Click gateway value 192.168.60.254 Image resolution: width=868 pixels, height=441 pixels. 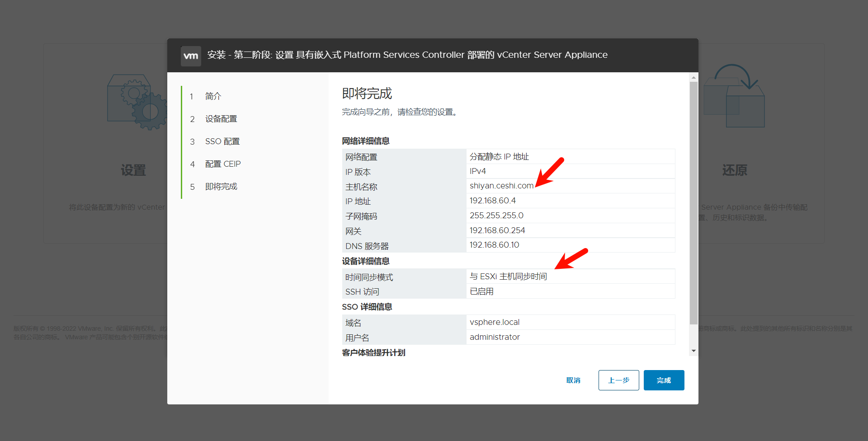pyautogui.click(x=497, y=230)
